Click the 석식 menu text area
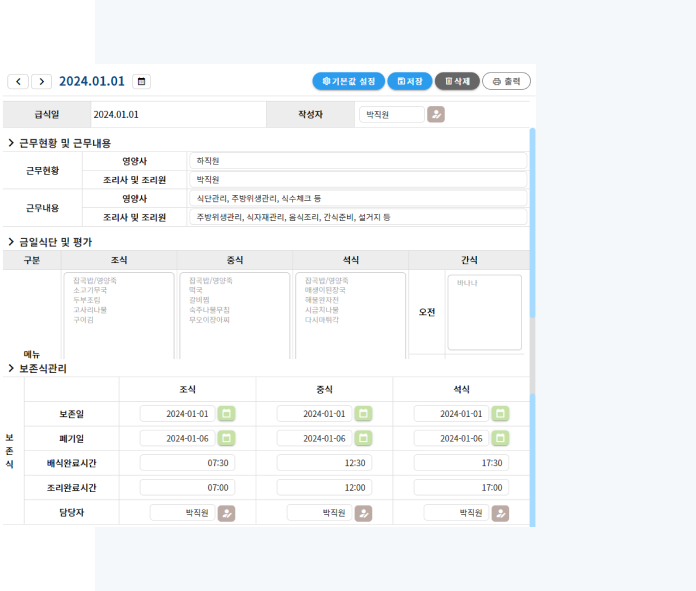 click(x=351, y=316)
